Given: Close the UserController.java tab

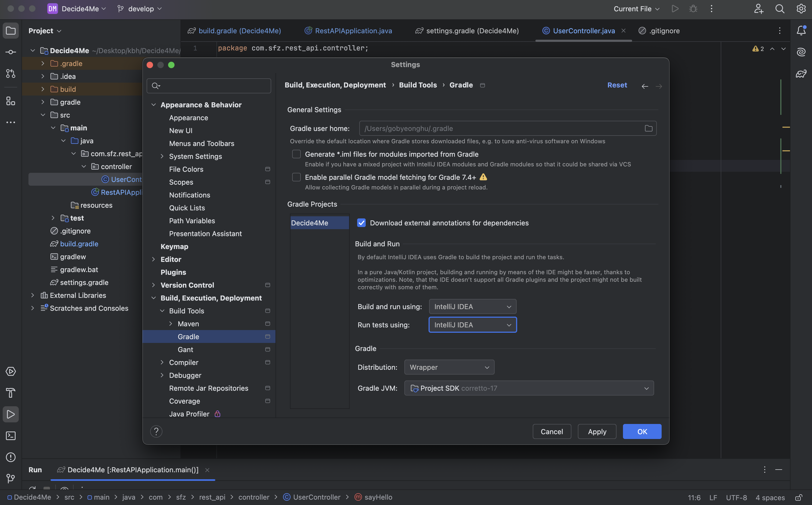Looking at the screenshot, I should point(623,31).
